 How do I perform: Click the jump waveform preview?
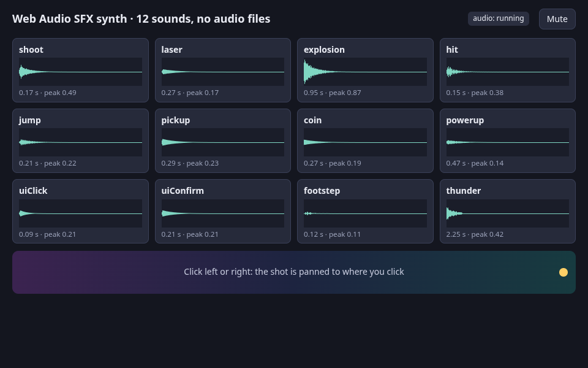pyautogui.click(x=80, y=142)
